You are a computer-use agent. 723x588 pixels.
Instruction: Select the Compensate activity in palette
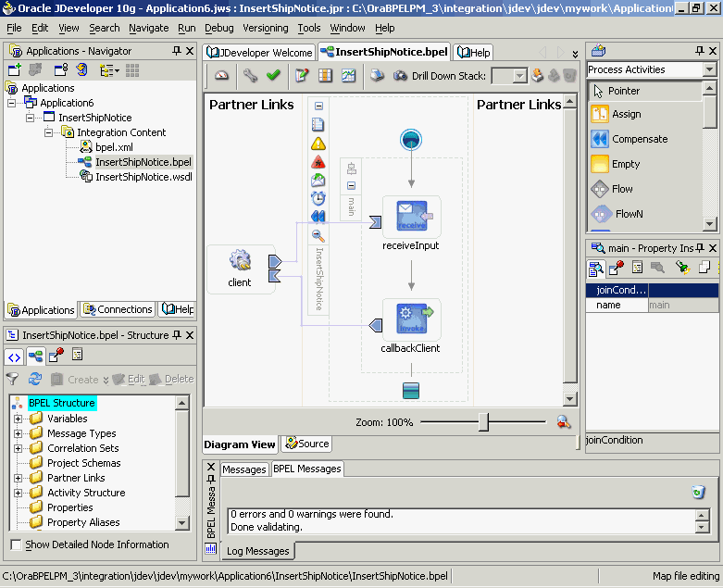coord(639,139)
